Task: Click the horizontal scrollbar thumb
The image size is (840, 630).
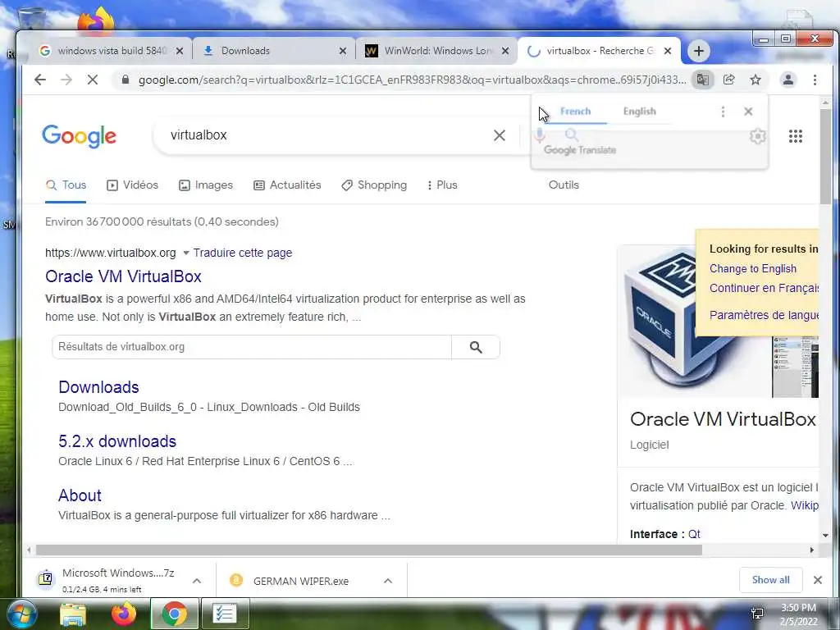Action: click(368, 550)
